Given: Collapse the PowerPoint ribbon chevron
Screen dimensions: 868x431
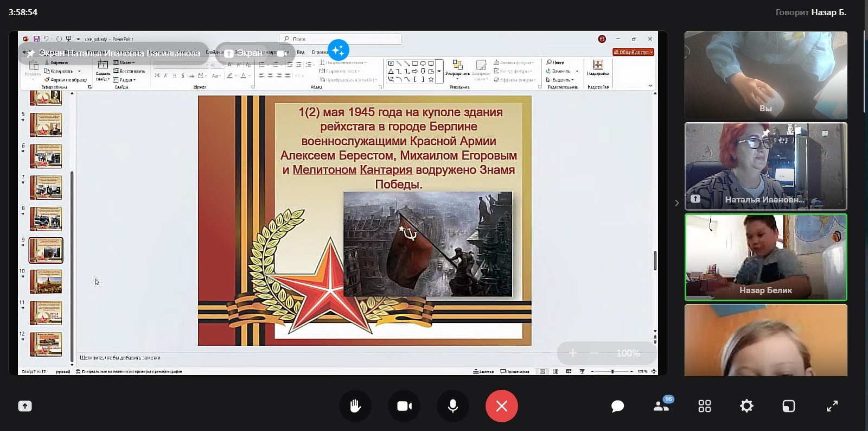Looking at the screenshot, I should click(650, 86).
